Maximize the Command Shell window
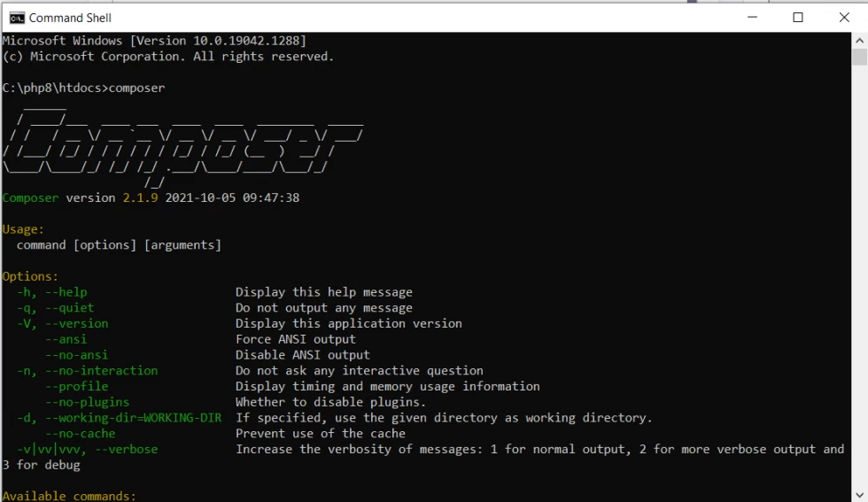 click(798, 17)
